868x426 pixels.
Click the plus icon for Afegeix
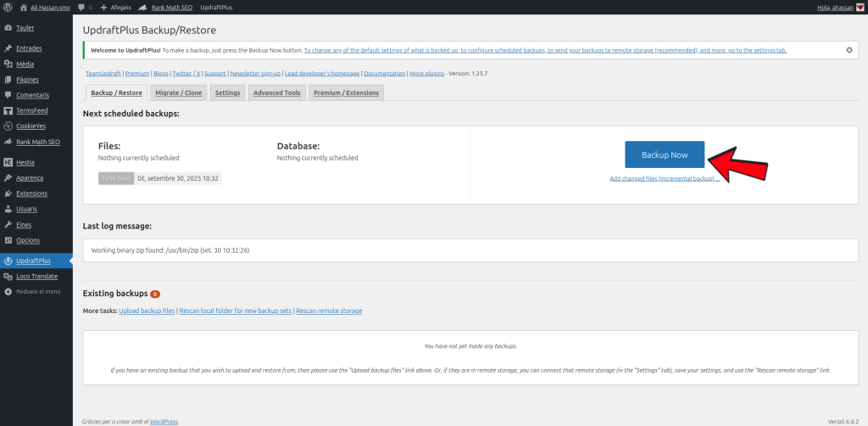(103, 7)
